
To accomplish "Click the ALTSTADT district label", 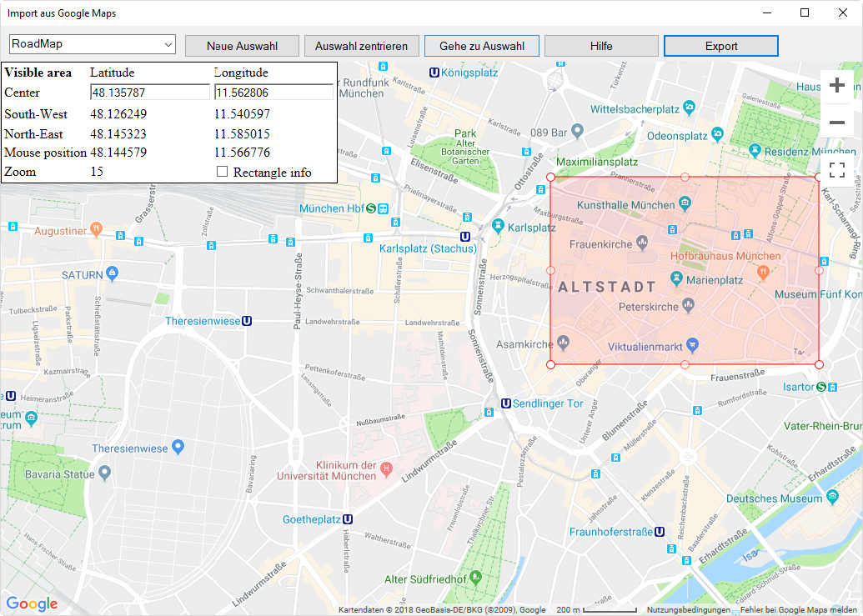I will pos(607,287).
